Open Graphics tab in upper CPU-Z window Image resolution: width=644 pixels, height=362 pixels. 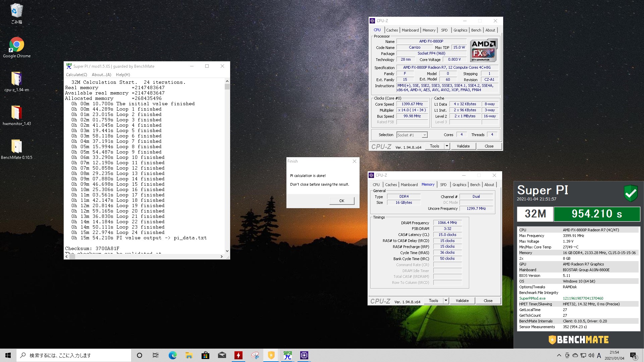pyautogui.click(x=460, y=30)
